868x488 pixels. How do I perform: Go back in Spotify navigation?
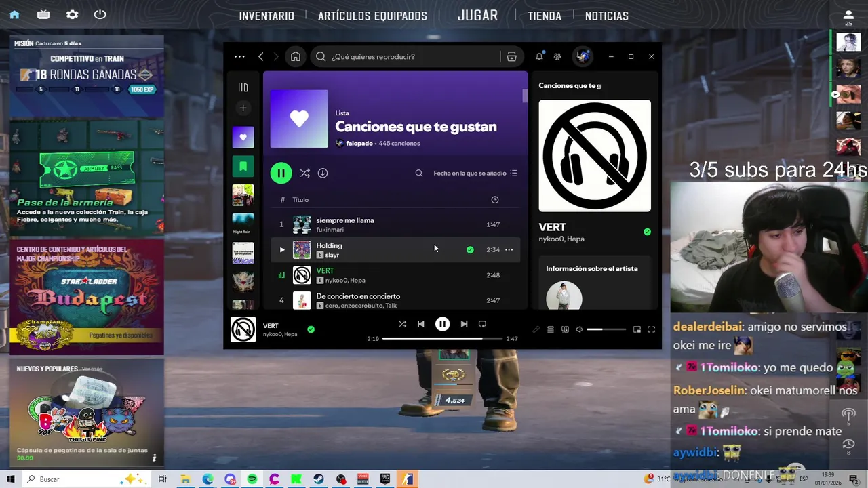[261, 57]
